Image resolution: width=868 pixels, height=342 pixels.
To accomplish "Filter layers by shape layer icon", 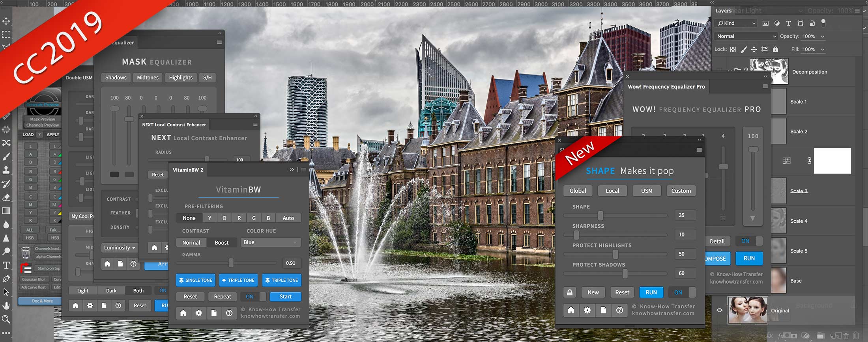I will pyautogui.click(x=800, y=23).
